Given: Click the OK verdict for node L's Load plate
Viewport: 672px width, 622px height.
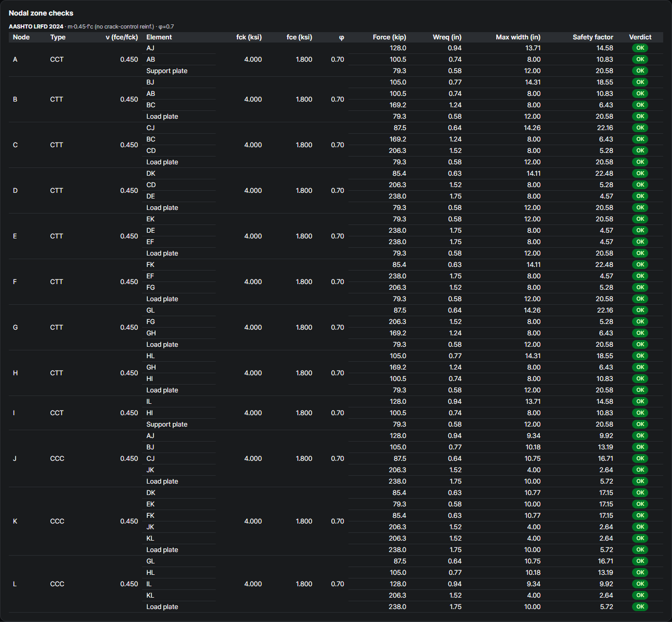Looking at the screenshot, I should [640, 607].
